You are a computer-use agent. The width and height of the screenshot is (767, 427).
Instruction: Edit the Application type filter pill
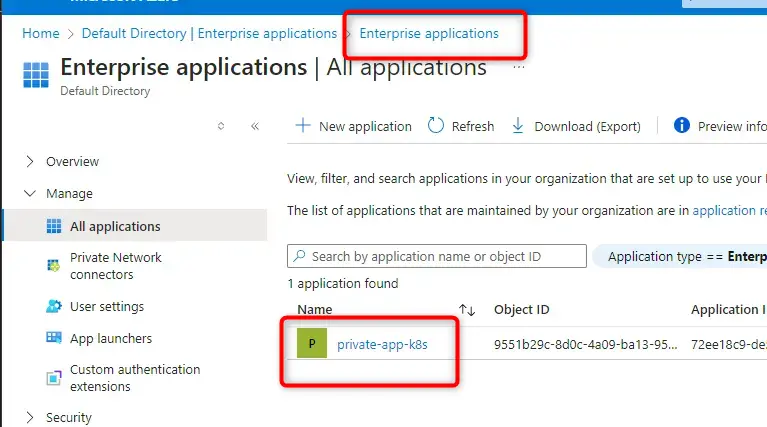(680, 256)
